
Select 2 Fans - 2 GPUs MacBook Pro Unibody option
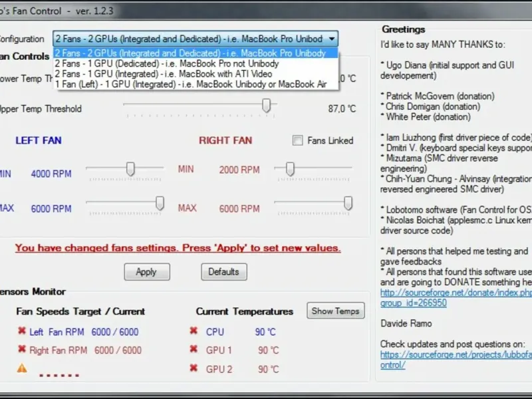click(196, 53)
